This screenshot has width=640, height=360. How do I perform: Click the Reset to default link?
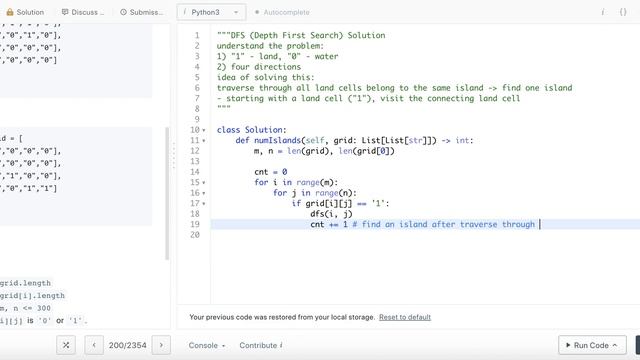404,317
